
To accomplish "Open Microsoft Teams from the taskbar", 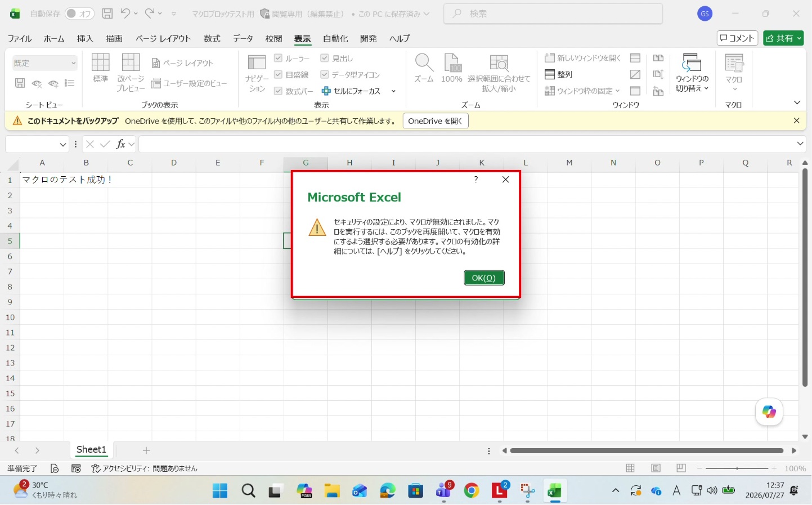I will tap(443, 491).
